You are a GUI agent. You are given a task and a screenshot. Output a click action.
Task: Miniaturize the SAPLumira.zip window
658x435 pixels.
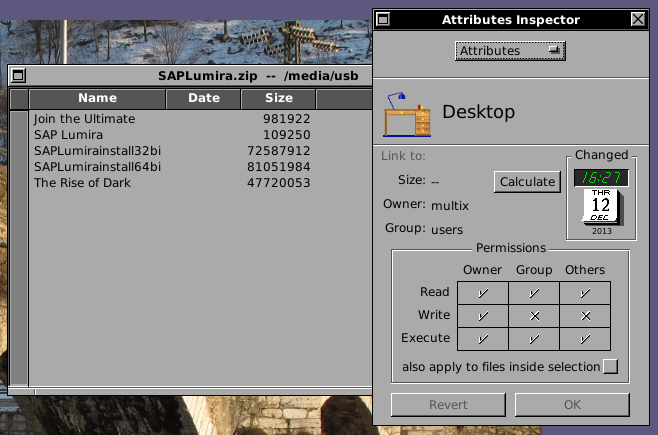point(18,76)
